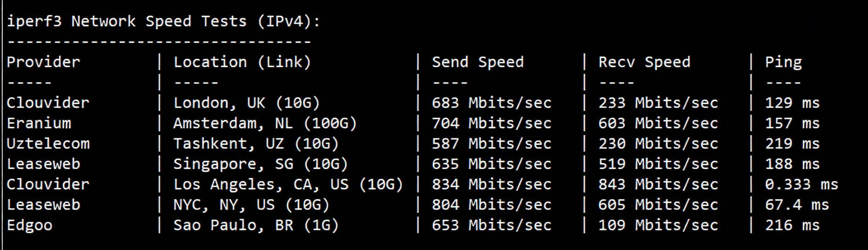
Task: Click the Ping column header
Action: click(783, 62)
